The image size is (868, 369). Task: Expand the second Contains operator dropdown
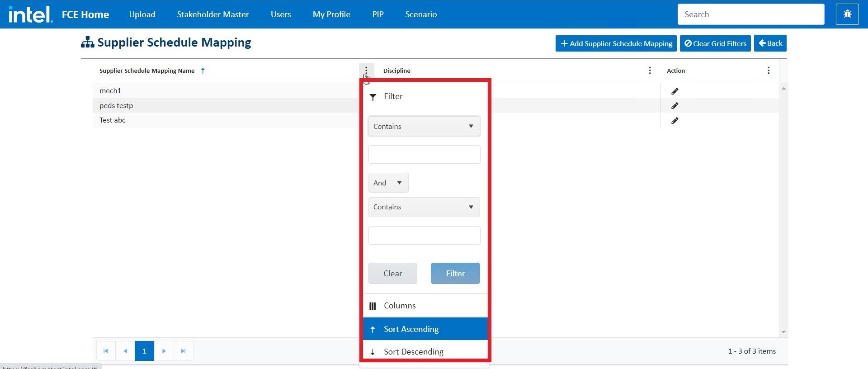[424, 207]
